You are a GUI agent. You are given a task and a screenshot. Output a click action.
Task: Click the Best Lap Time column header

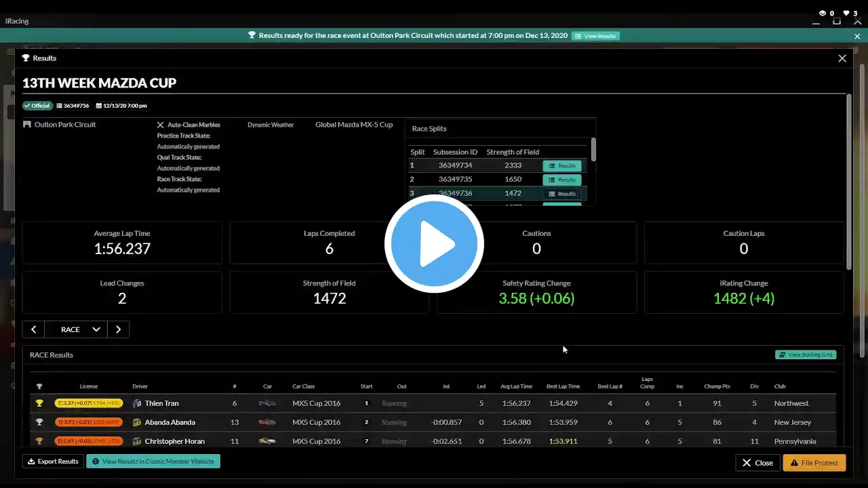(563, 386)
